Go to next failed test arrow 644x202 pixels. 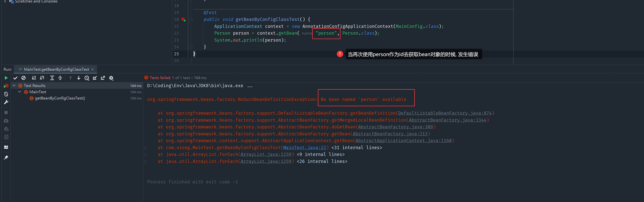(79, 78)
